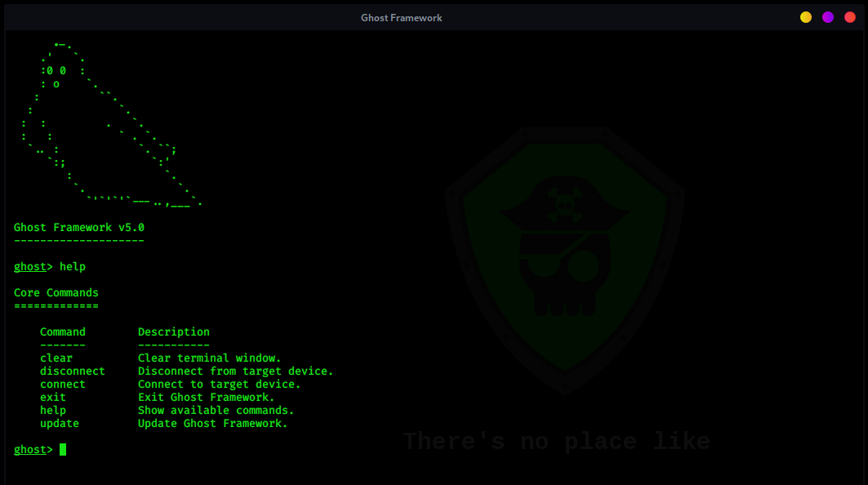Click 'Update Ghost Framework.' description
This screenshot has height=485, width=868.
212,424
